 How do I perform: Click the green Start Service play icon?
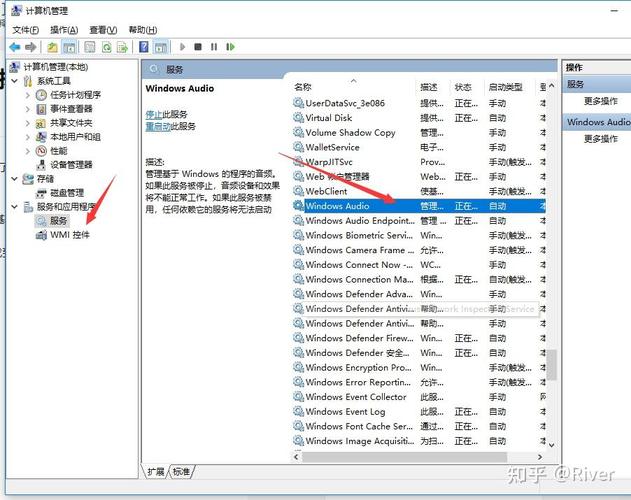(182, 46)
